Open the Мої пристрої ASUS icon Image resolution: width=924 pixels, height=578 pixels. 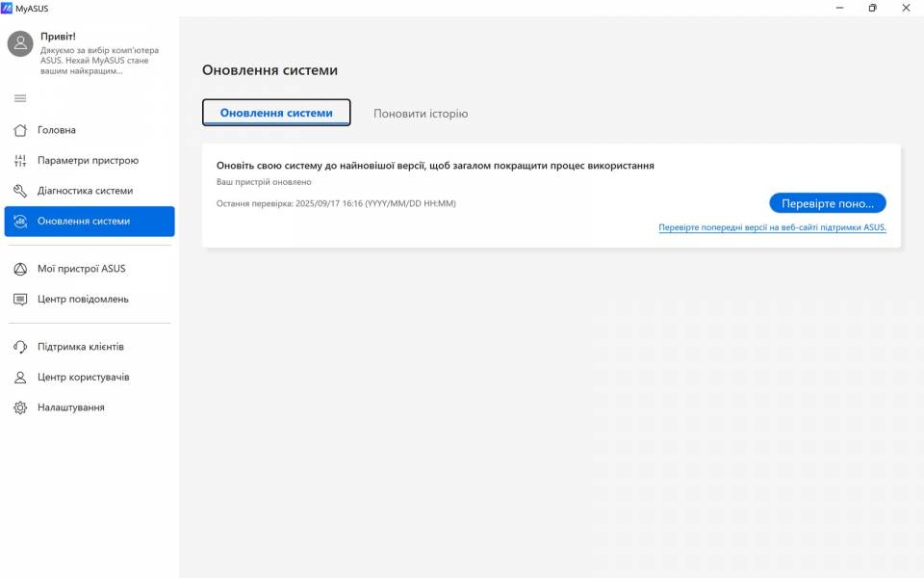coord(20,269)
